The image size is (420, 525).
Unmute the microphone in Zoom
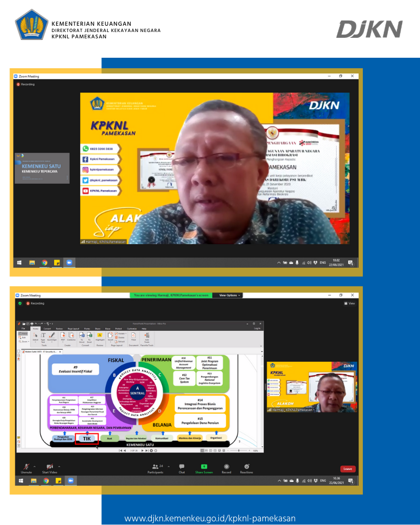26,467
